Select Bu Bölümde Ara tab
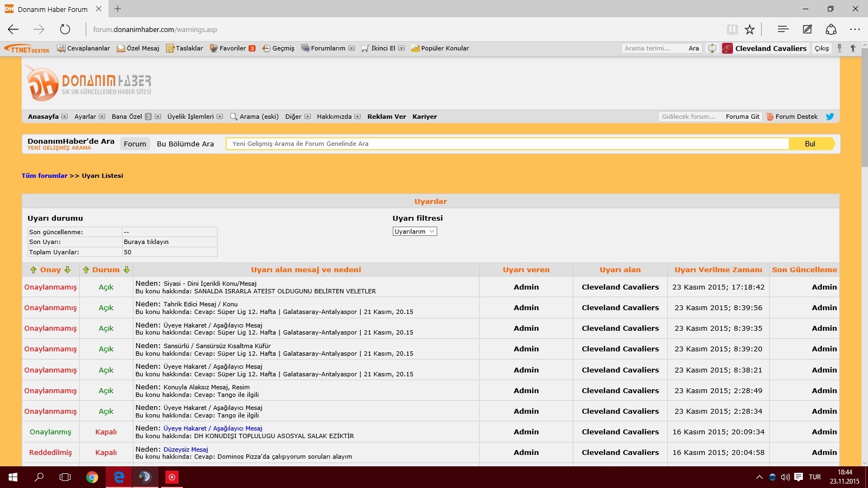 (186, 144)
